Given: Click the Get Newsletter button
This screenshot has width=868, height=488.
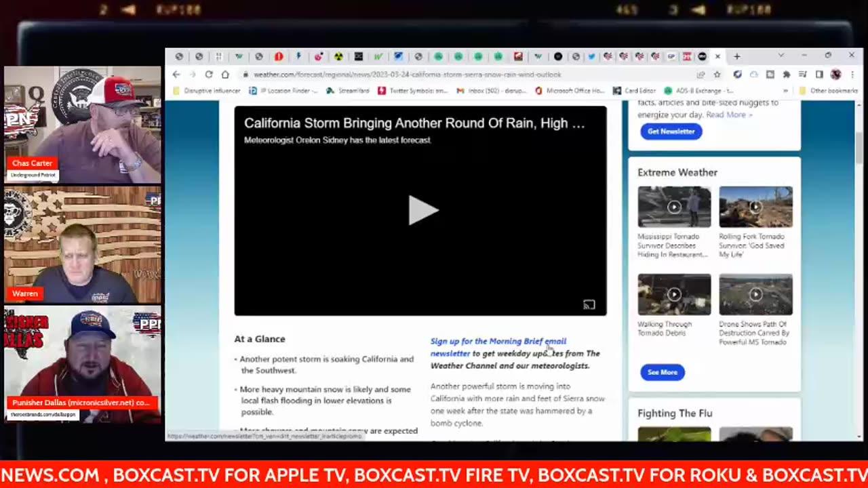Looking at the screenshot, I should pos(671,131).
